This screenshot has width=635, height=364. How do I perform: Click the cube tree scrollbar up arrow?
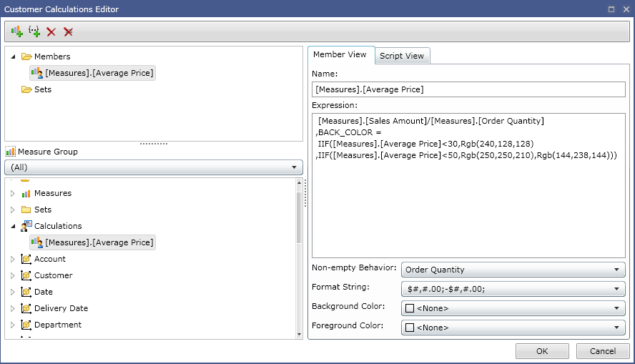(x=300, y=182)
